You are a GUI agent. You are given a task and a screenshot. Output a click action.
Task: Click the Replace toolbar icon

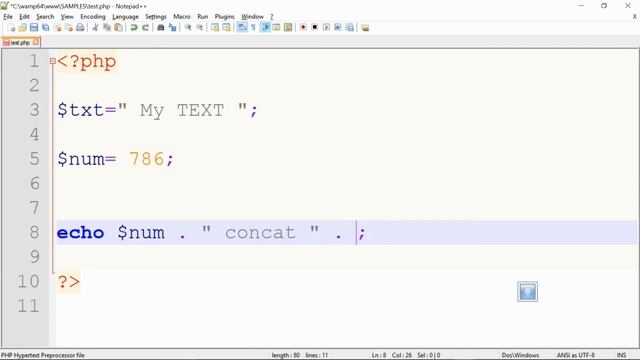click(x=173, y=27)
